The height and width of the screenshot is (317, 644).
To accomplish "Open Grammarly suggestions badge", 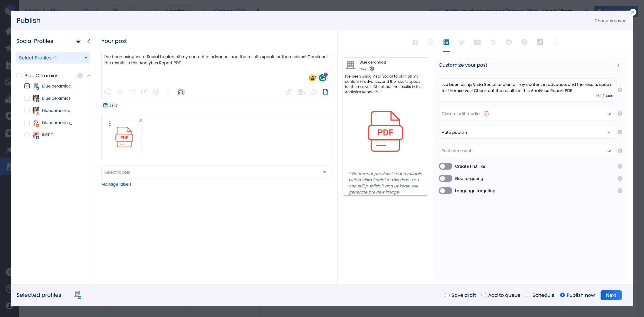I will (x=323, y=78).
